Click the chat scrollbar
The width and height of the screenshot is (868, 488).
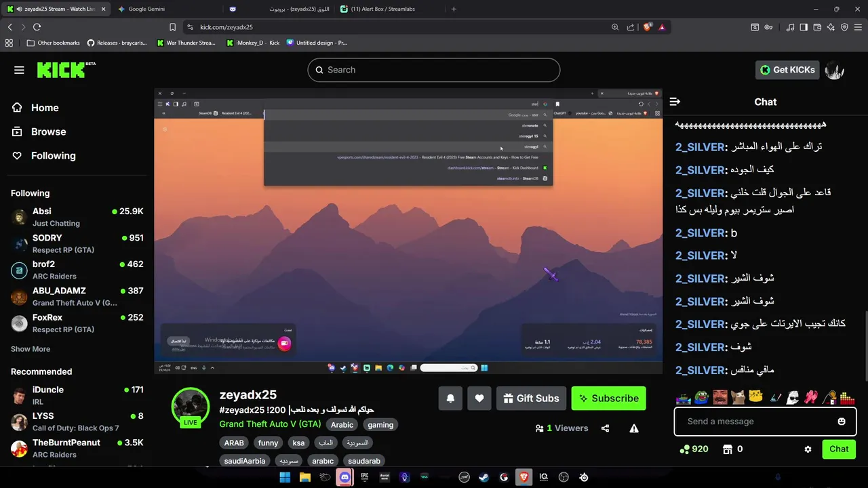(x=865, y=346)
